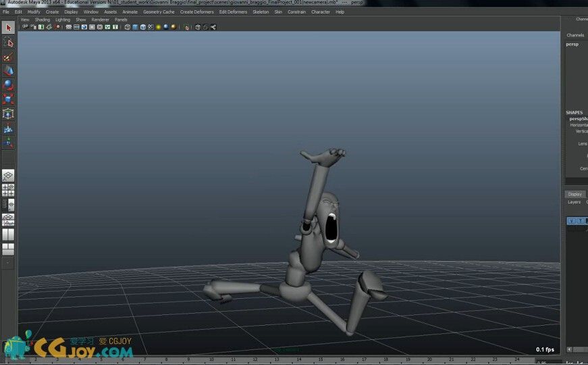588x365 pixels.
Task: Open the Create menu
Action: [52, 11]
